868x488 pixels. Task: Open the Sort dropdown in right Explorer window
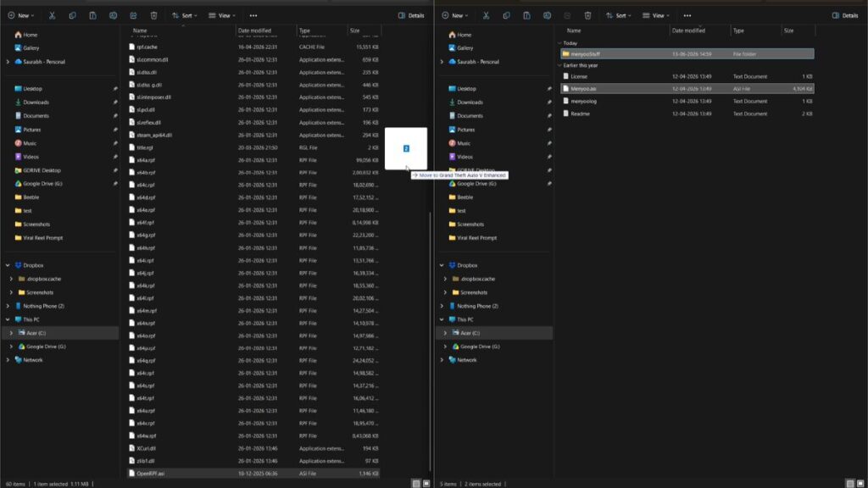point(618,15)
